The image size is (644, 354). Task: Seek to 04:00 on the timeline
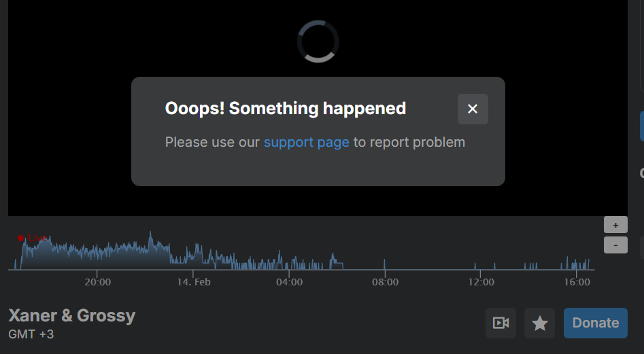(290, 282)
